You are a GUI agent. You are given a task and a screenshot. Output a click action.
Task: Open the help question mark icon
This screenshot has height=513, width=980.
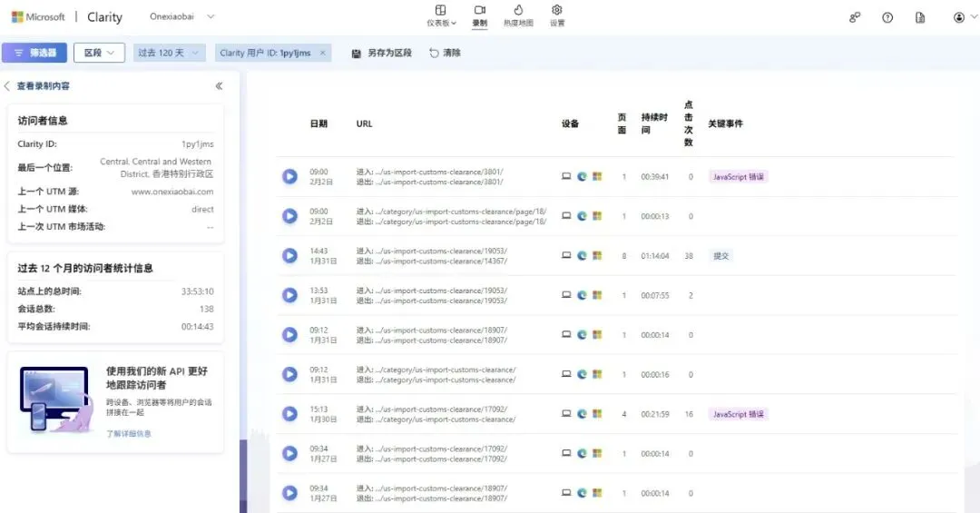coord(887,17)
